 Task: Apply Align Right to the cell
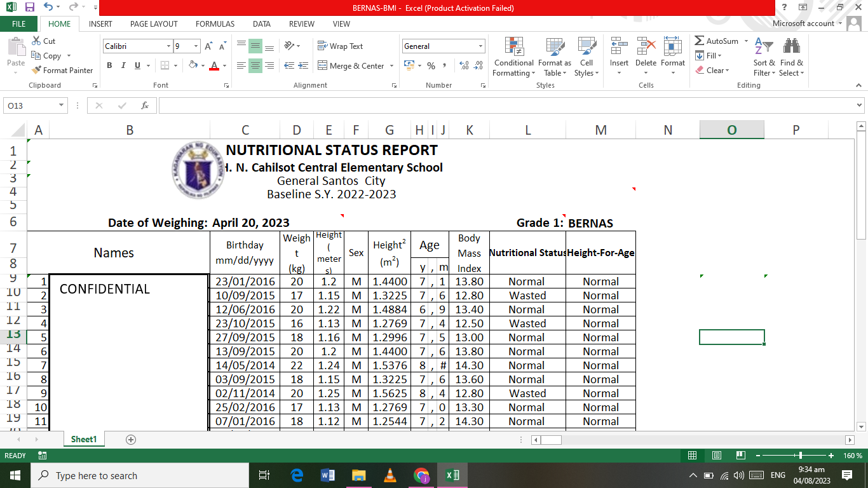(x=269, y=65)
